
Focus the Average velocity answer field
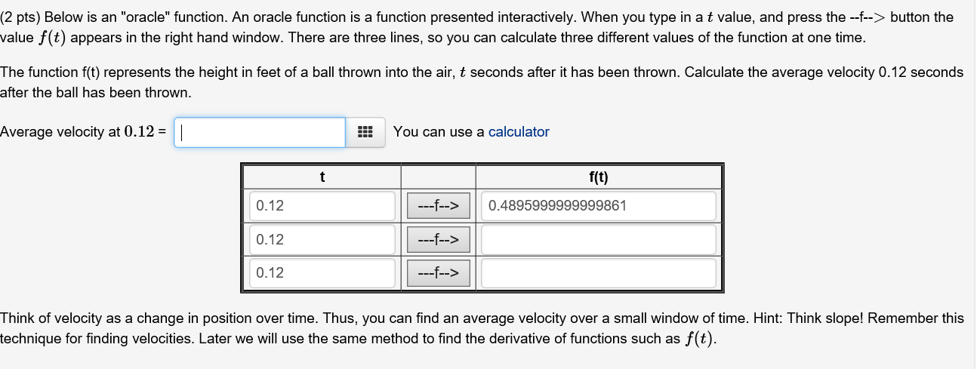(260, 132)
